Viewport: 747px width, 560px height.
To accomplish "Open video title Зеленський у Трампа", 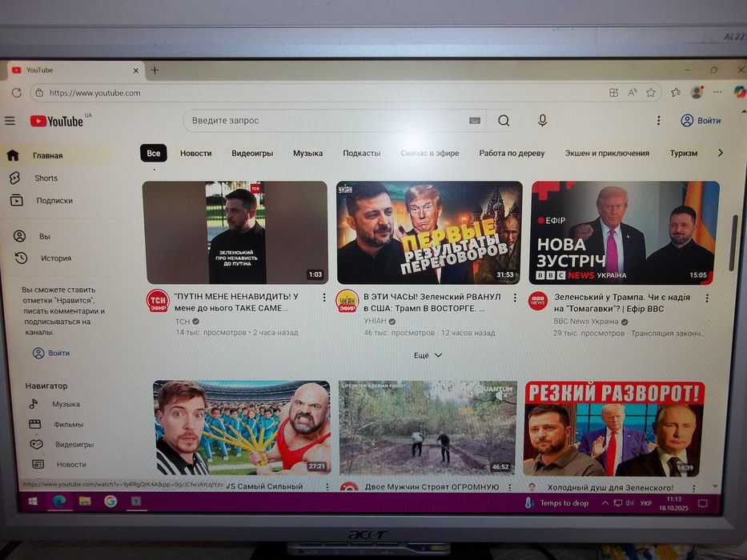I will pyautogui.click(x=622, y=303).
